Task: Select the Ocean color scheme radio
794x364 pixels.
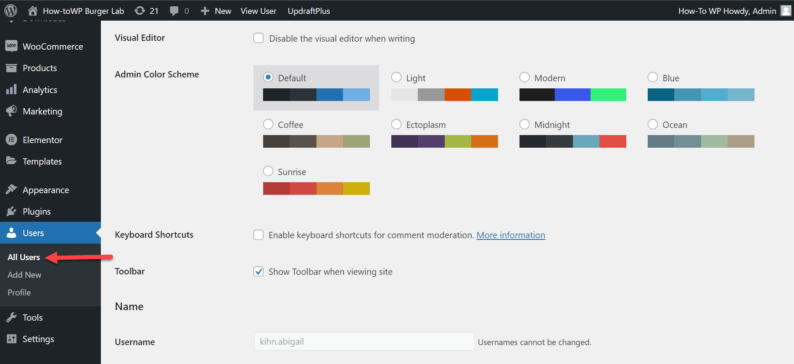Action: 653,124
